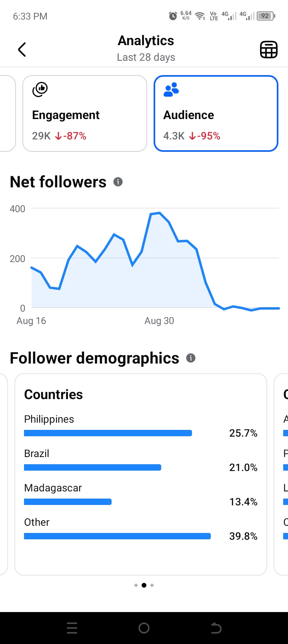
Task: Tap the peak of the followers chart
Action: click(160, 213)
